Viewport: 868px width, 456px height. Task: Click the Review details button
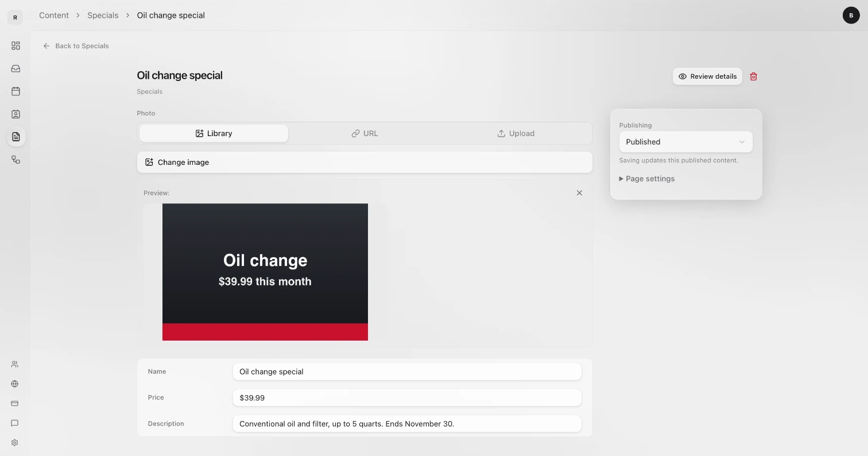pos(707,76)
